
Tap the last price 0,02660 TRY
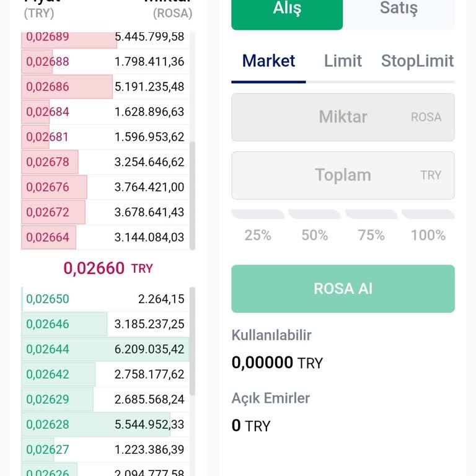coord(108,268)
